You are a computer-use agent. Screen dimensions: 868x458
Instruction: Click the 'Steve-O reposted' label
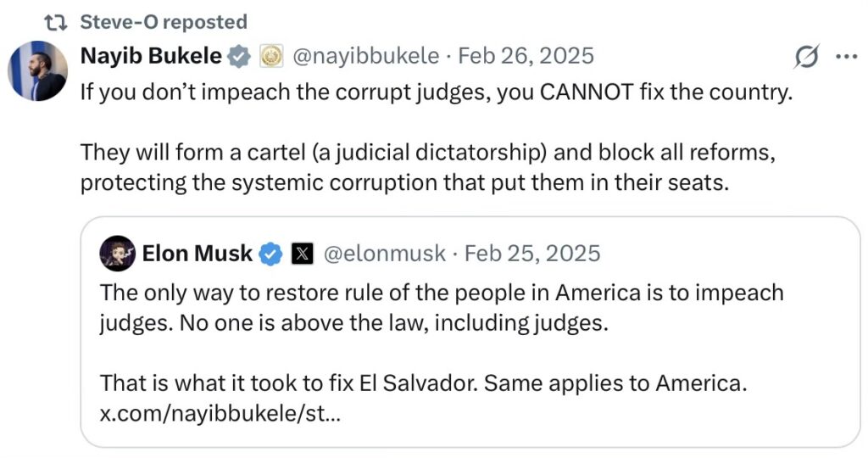click(x=164, y=22)
